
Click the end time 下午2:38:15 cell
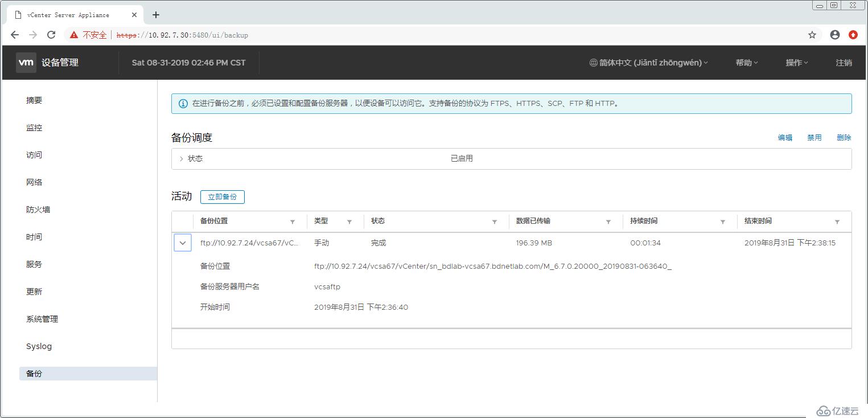coord(790,243)
